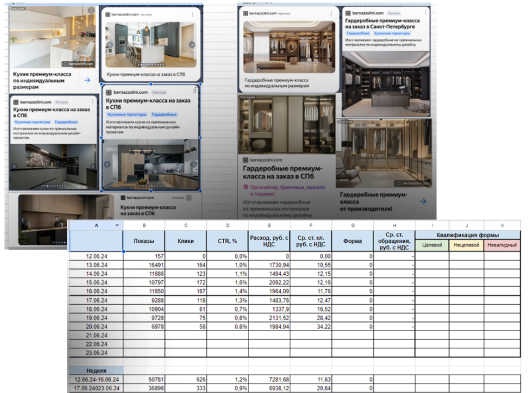The width and height of the screenshot is (528, 393).
Task: Click Кухонные гарнитуры tag in dark marble ad
Action: point(32,122)
